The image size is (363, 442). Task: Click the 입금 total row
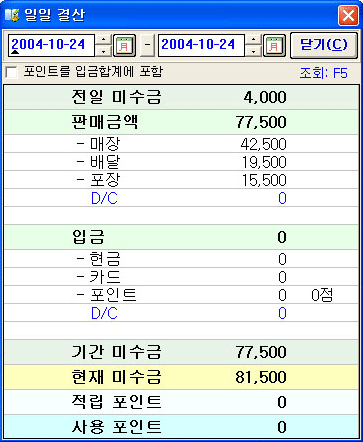pos(182,237)
